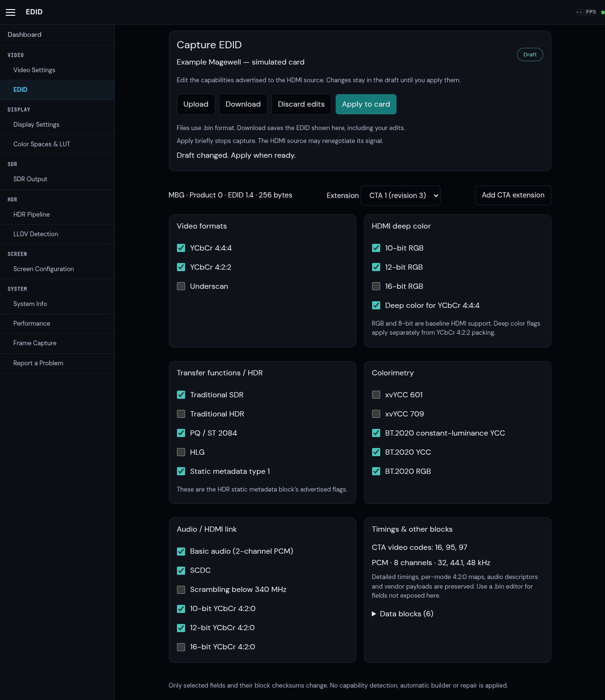The width and height of the screenshot is (605, 700).
Task: Toggle BT.2020 constant-luminance YCC
Action: pos(376,433)
